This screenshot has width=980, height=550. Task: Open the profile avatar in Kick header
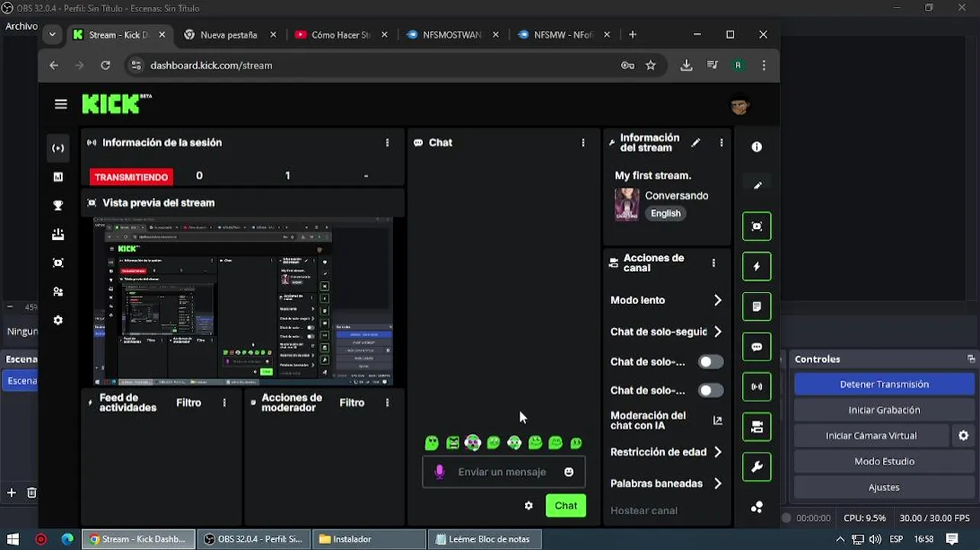pos(739,105)
